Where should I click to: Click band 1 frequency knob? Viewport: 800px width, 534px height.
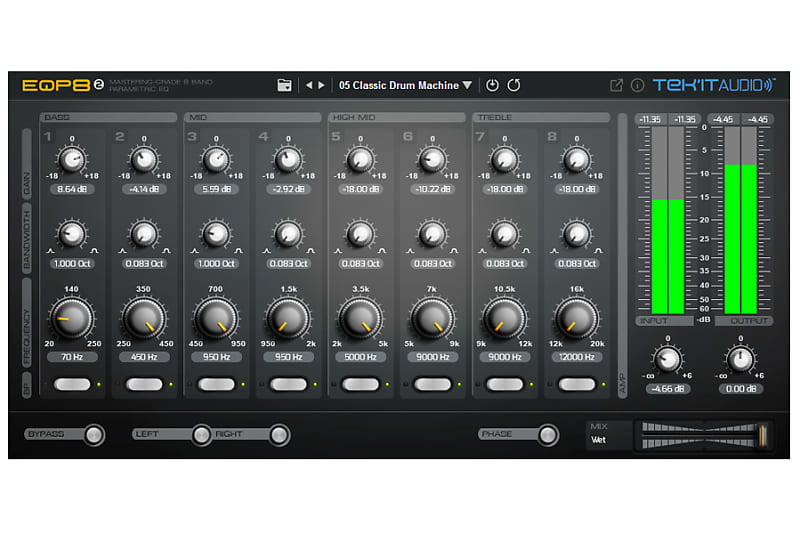pos(72,318)
